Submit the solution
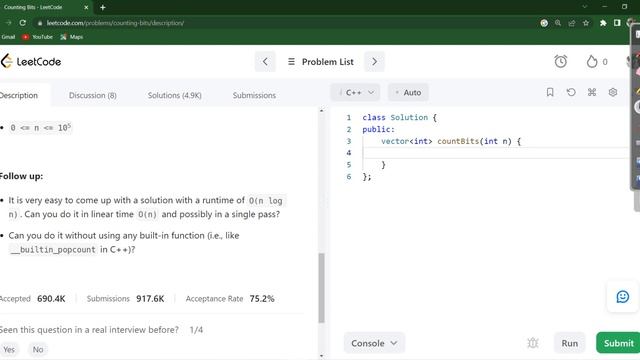The width and height of the screenshot is (640, 360). 618,343
